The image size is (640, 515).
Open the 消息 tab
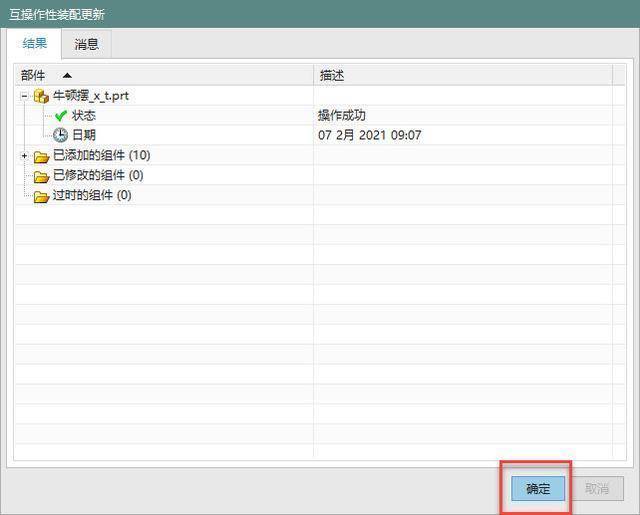click(87, 44)
